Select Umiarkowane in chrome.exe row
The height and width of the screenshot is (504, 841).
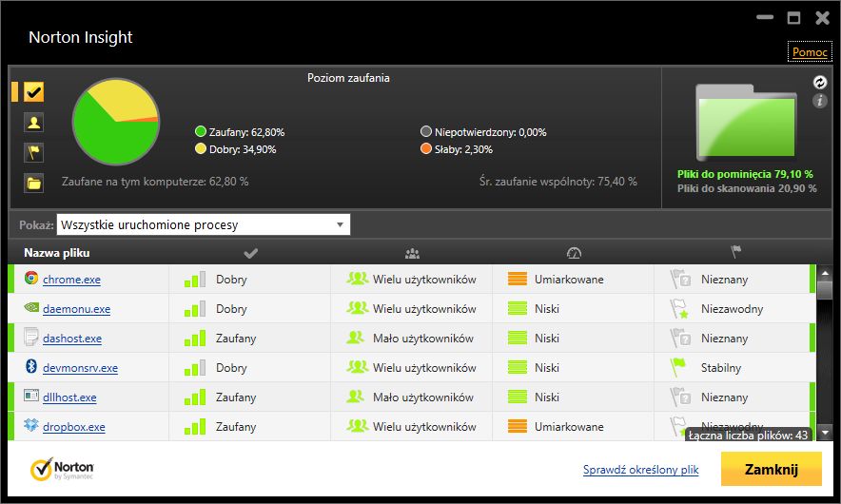pos(569,280)
